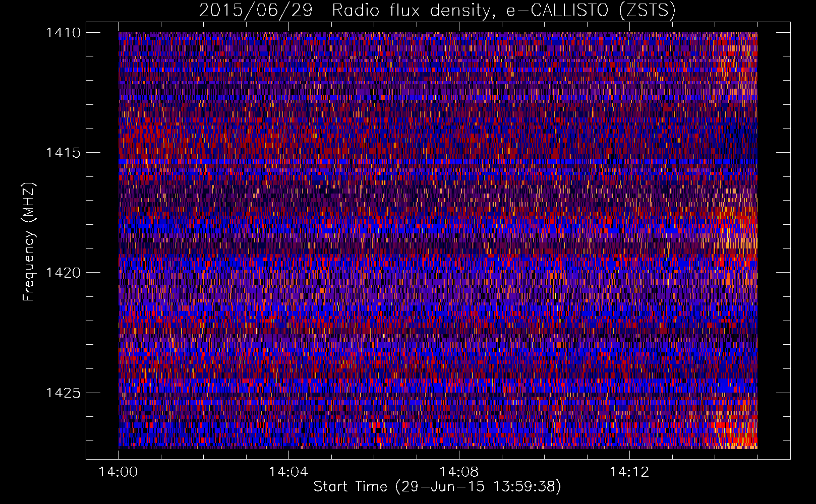816x504 pixels.
Task: Click the 1425 frequency tick label
Action: coord(63,393)
